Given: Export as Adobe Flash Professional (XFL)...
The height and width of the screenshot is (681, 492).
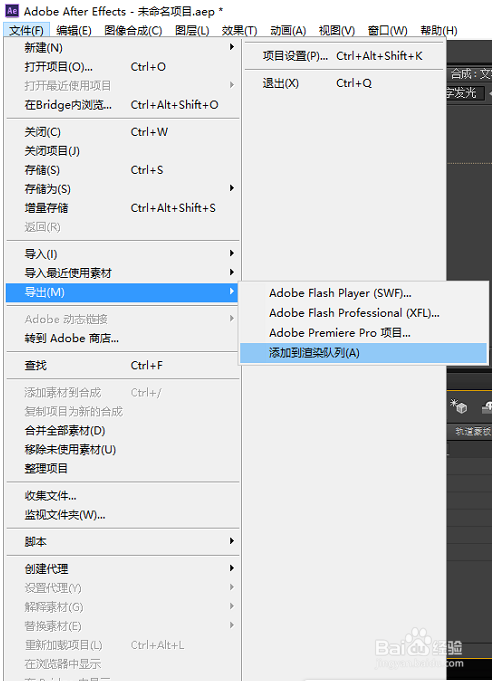Looking at the screenshot, I should click(x=363, y=313).
